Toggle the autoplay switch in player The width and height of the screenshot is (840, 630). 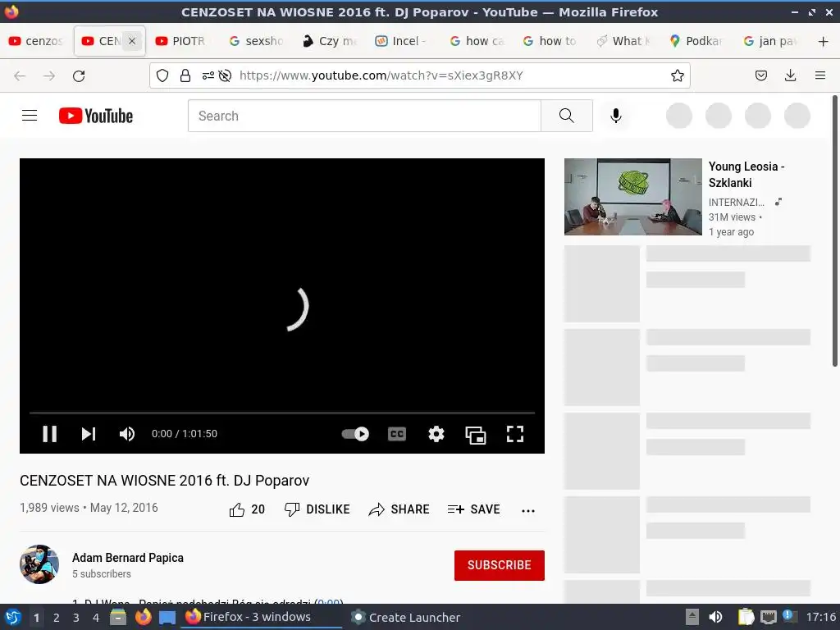point(355,433)
